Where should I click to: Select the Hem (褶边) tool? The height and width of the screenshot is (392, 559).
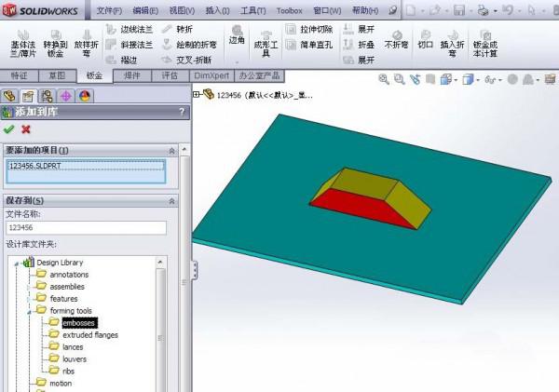(x=121, y=60)
